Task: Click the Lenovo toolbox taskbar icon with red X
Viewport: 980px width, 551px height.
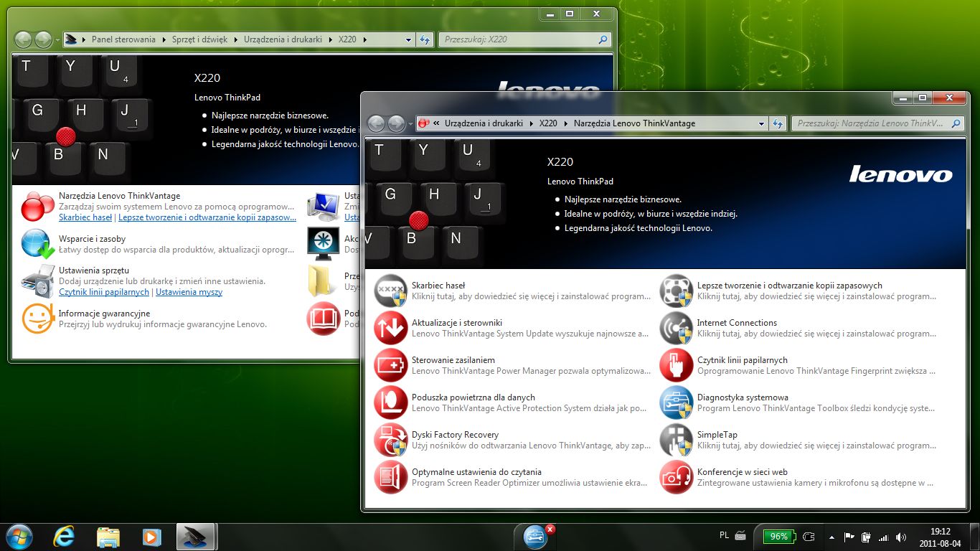Action: 537,537
